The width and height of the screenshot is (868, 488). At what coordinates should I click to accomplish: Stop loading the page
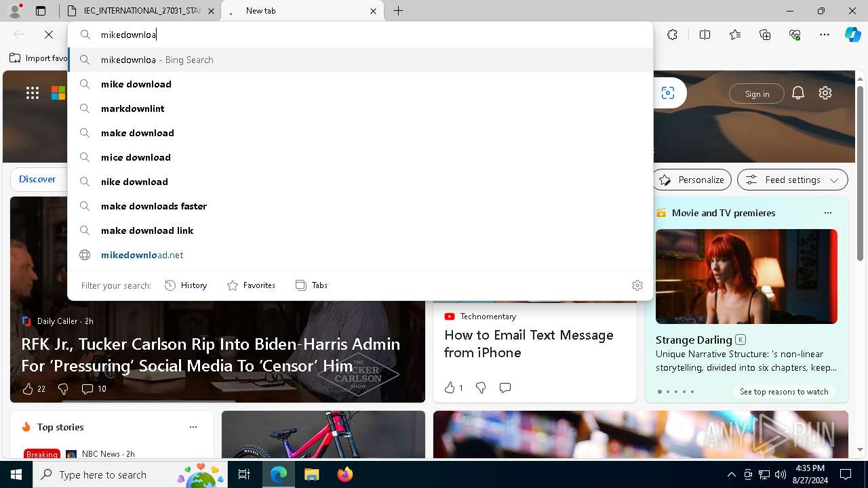tap(49, 35)
